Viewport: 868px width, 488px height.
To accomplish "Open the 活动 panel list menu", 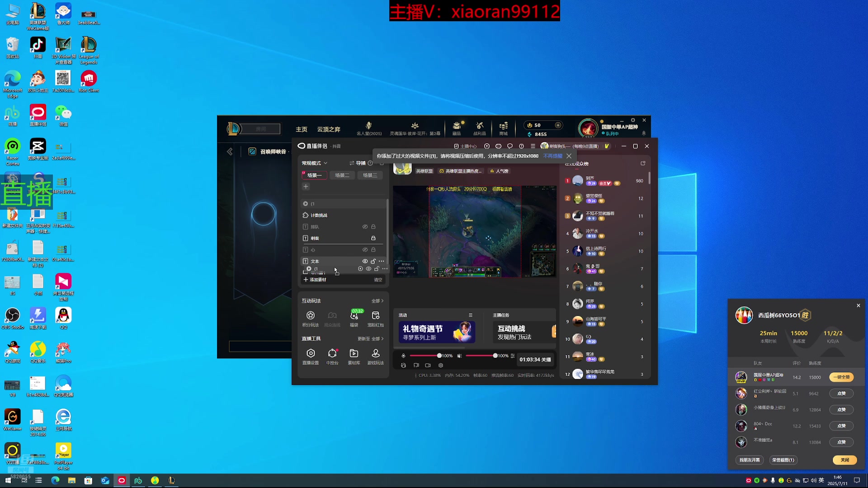I will (471, 315).
